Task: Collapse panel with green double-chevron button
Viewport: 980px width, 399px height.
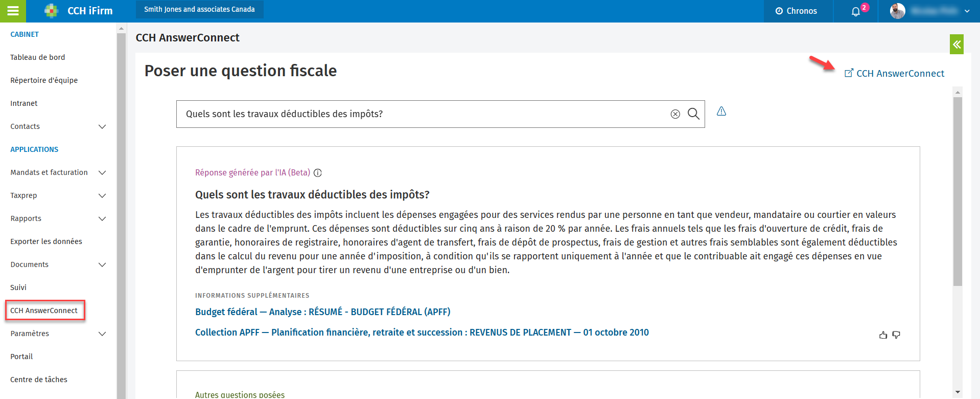Action: (956, 45)
